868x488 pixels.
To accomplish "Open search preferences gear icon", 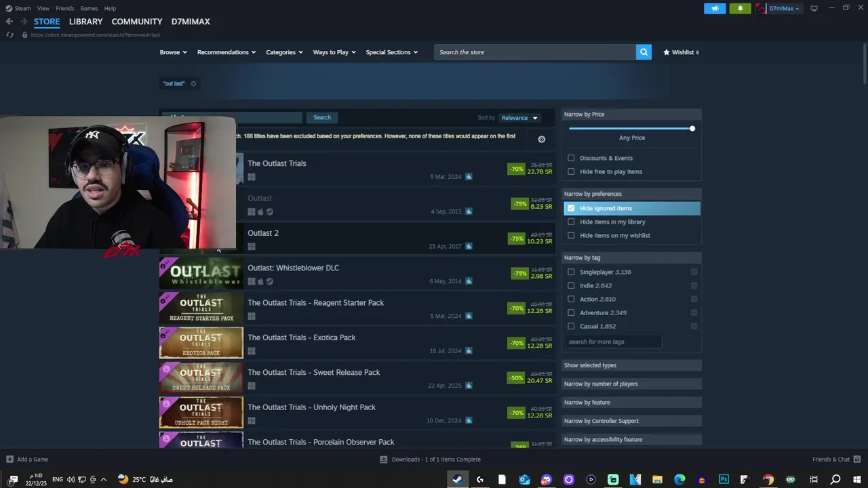I will [541, 139].
